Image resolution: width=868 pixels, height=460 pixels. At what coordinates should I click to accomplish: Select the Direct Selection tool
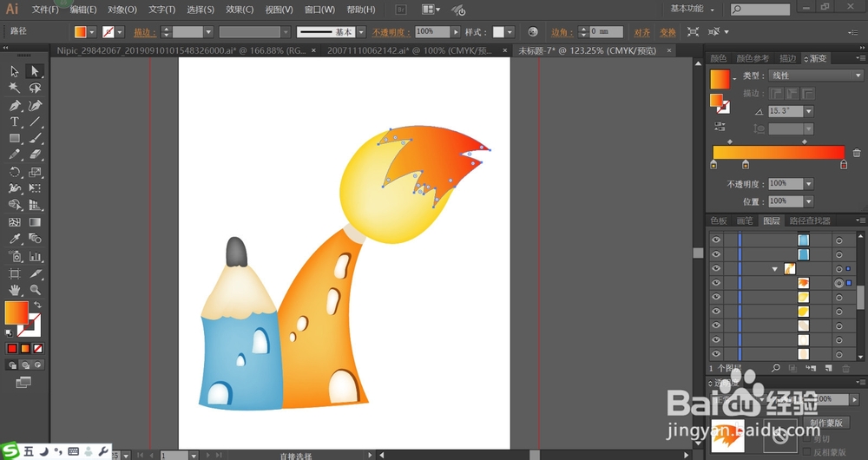[x=35, y=71]
